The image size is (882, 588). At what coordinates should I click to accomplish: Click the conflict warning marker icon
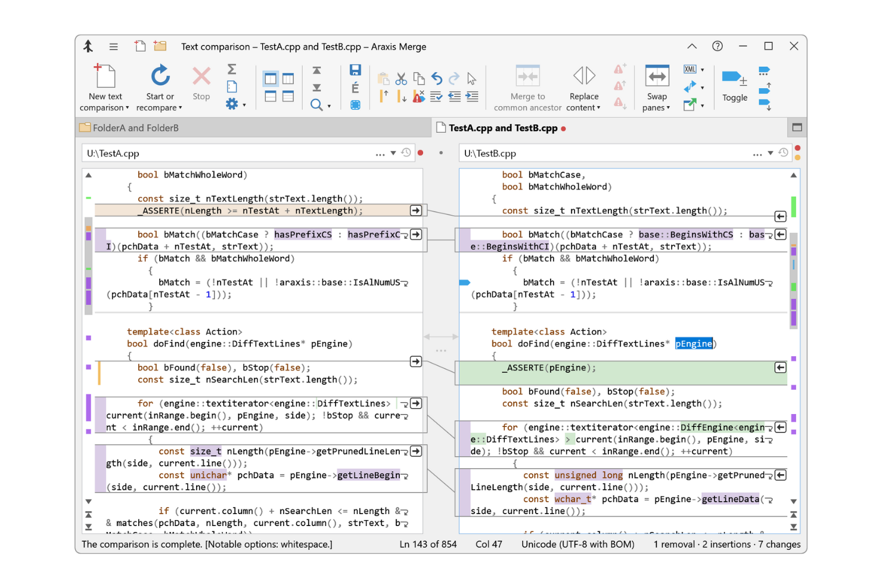tap(419, 96)
